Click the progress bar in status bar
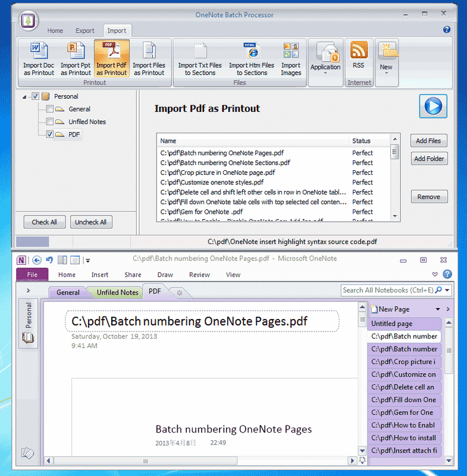Viewport: 467px width, 476px height. coord(44,242)
